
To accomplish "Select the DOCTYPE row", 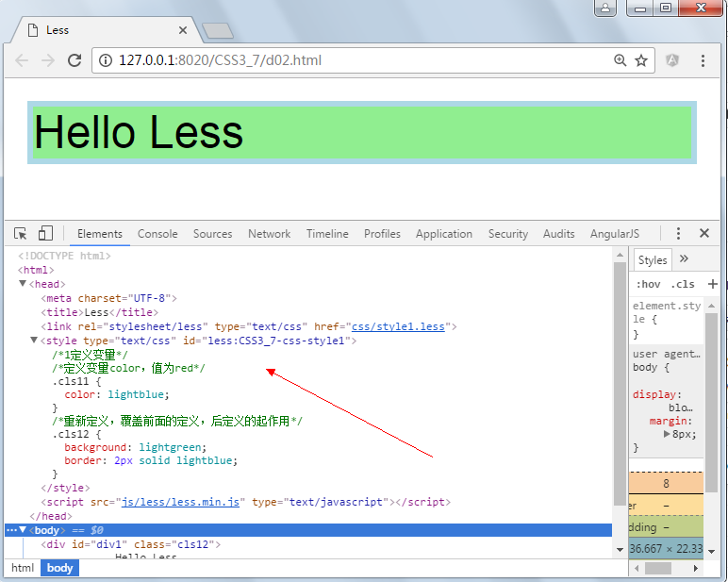I will point(307,256).
